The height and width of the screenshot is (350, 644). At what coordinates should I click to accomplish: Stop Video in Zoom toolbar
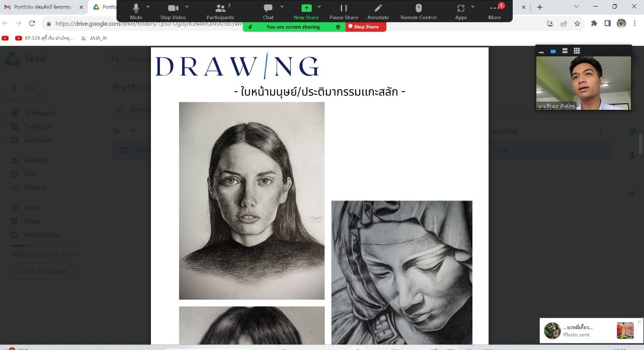pyautogui.click(x=173, y=11)
